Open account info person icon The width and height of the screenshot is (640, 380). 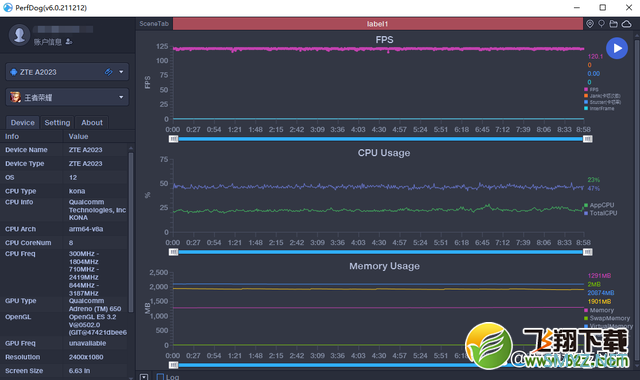[69, 42]
